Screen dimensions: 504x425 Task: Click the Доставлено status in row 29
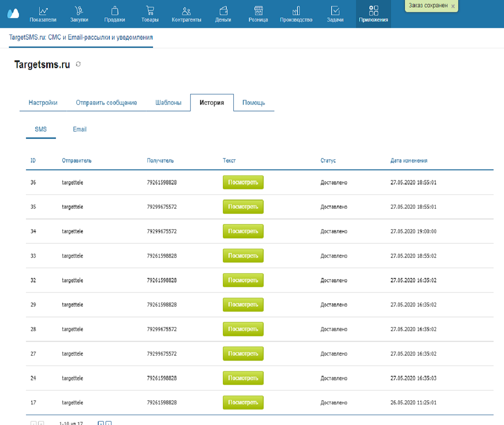tap(334, 305)
